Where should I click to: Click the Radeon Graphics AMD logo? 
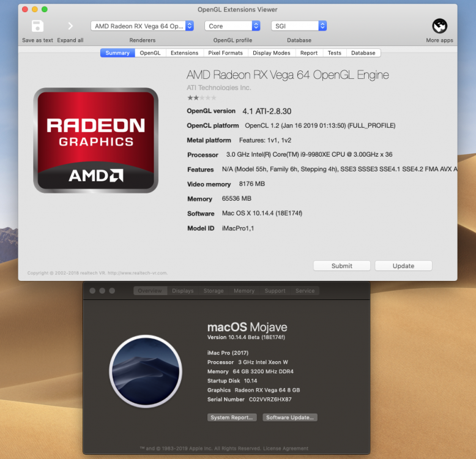95,140
